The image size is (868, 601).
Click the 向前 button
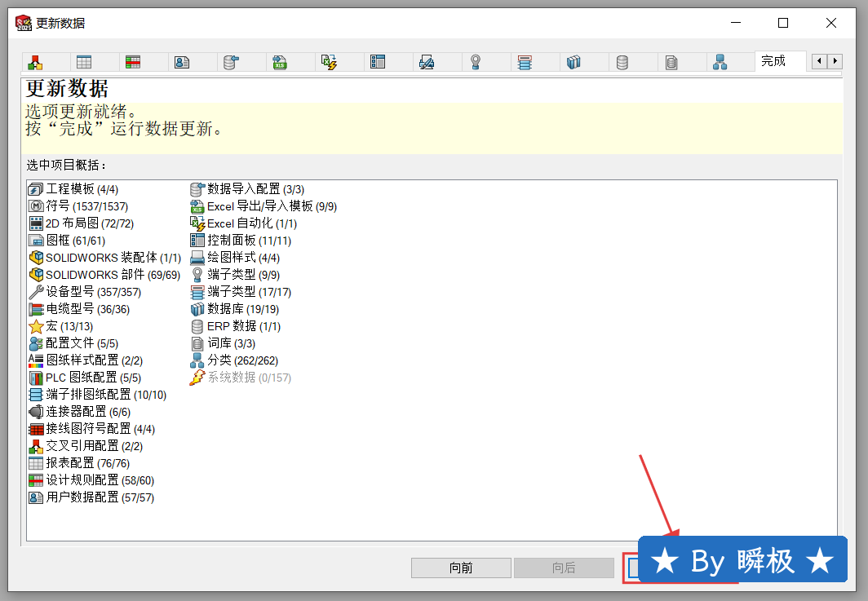(x=461, y=568)
